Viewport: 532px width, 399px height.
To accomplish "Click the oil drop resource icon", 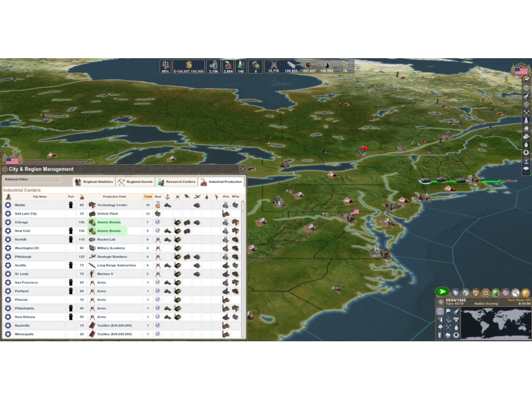I will click(x=327, y=64).
